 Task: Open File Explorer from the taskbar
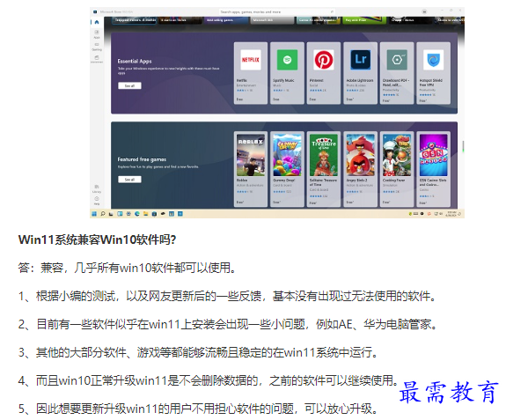pyautogui.click(x=146, y=214)
